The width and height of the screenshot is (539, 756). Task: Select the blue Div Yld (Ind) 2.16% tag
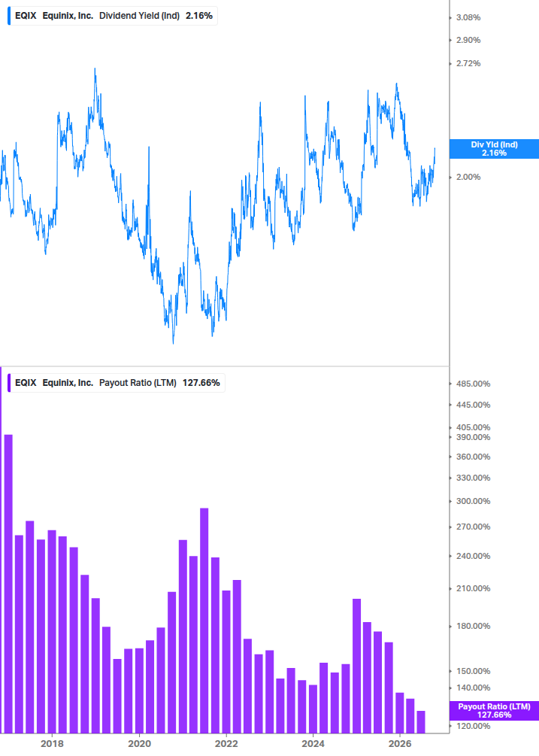(494, 149)
